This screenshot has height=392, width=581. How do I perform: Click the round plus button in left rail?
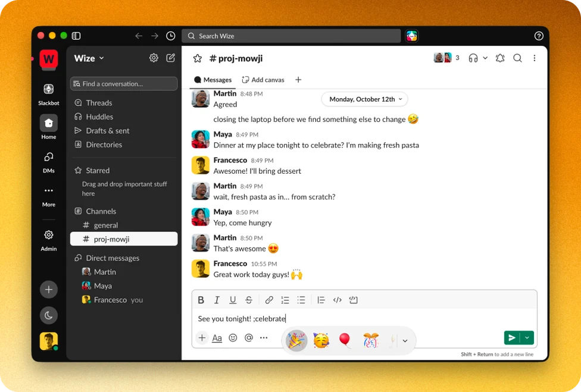pyautogui.click(x=49, y=290)
